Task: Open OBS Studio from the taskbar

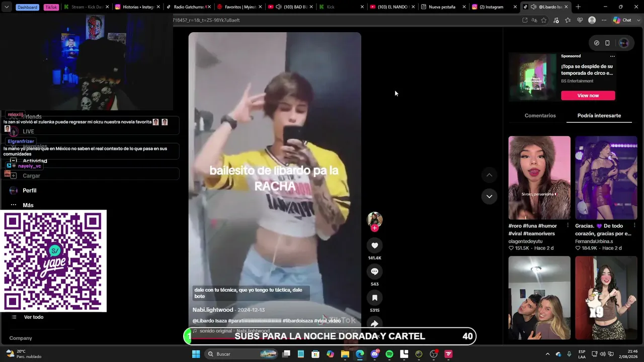Action: [x=434, y=354]
